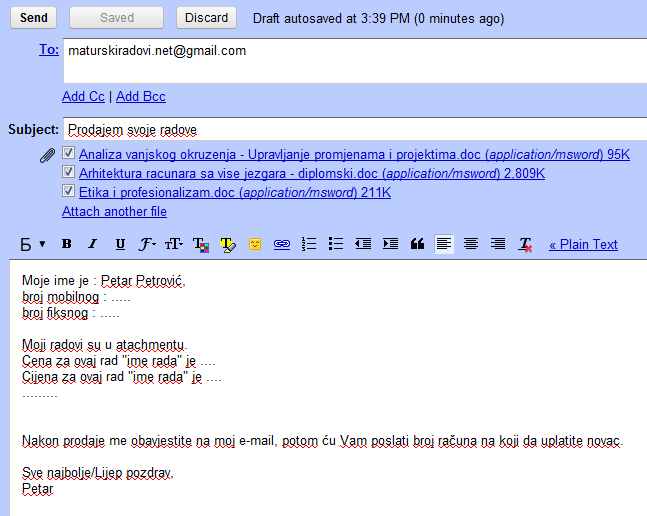Start a numbered list
647x516 pixels.
click(309, 244)
